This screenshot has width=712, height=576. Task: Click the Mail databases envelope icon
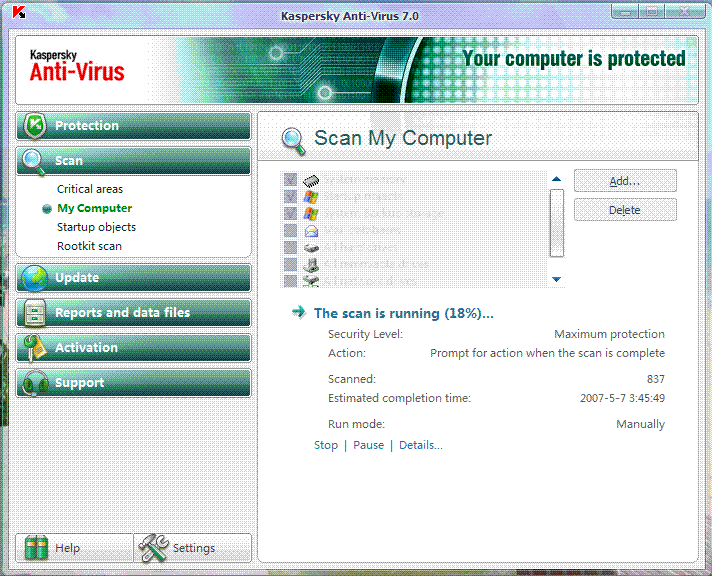coord(311,231)
